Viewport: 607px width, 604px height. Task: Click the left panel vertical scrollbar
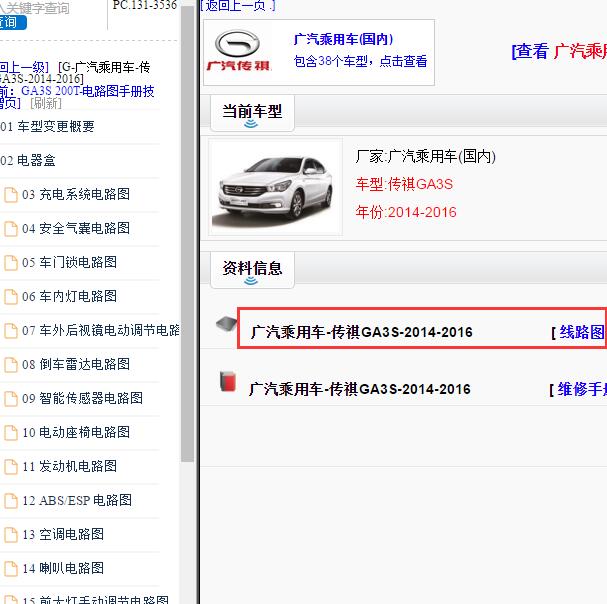tap(187, 232)
